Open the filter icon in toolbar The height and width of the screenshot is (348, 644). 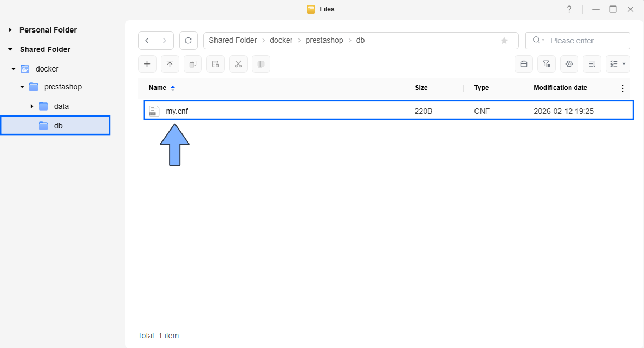(x=547, y=64)
